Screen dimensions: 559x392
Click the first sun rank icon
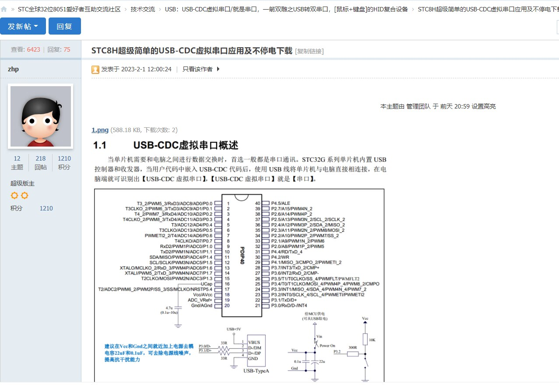point(14,196)
